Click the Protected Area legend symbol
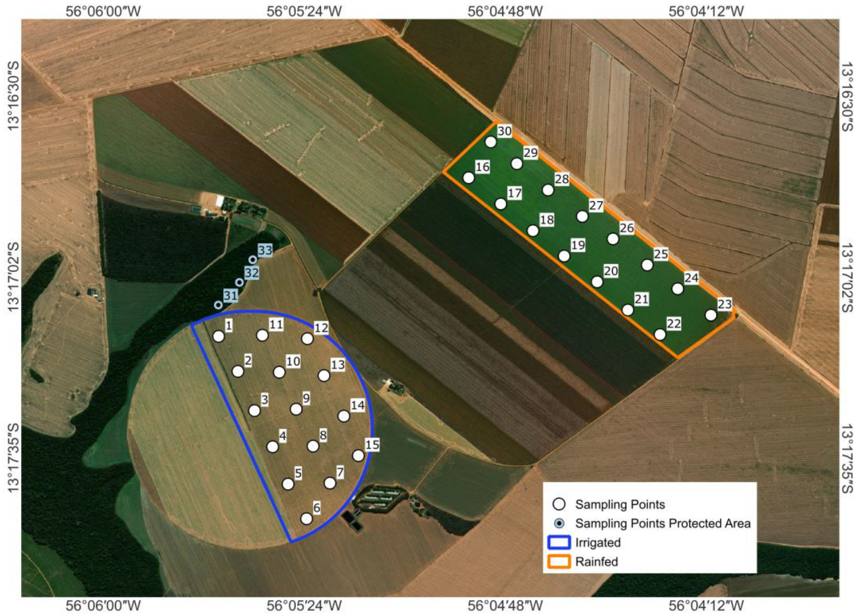The image size is (860, 616). tap(559, 524)
